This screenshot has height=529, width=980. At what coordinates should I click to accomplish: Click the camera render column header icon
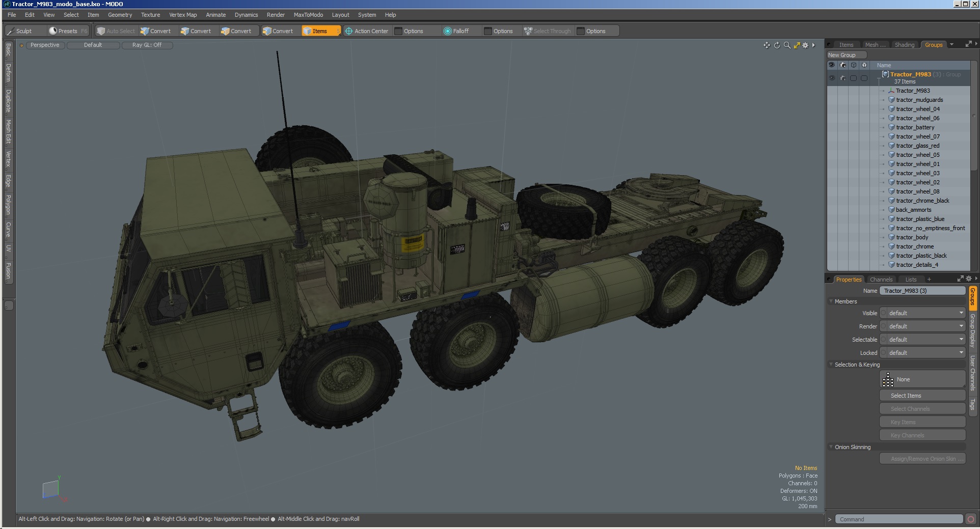click(843, 65)
